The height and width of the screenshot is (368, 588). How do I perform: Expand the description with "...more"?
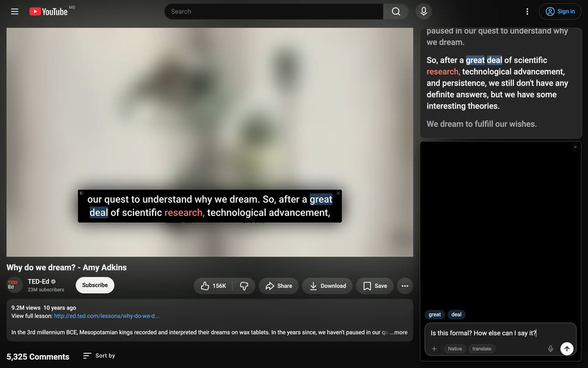click(x=398, y=332)
